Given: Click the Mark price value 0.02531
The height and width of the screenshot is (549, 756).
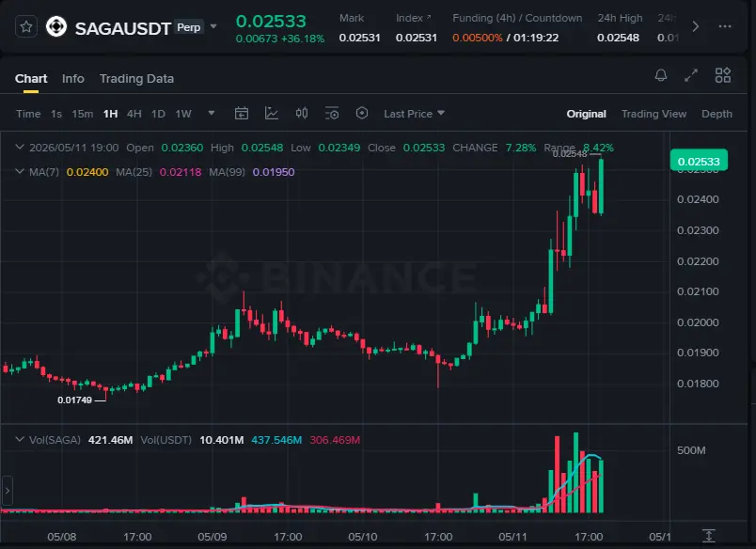Looking at the screenshot, I should (360, 38).
